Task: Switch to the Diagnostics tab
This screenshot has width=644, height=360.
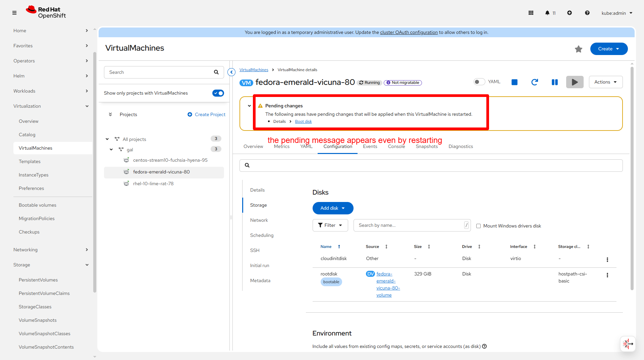Action: click(x=461, y=147)
